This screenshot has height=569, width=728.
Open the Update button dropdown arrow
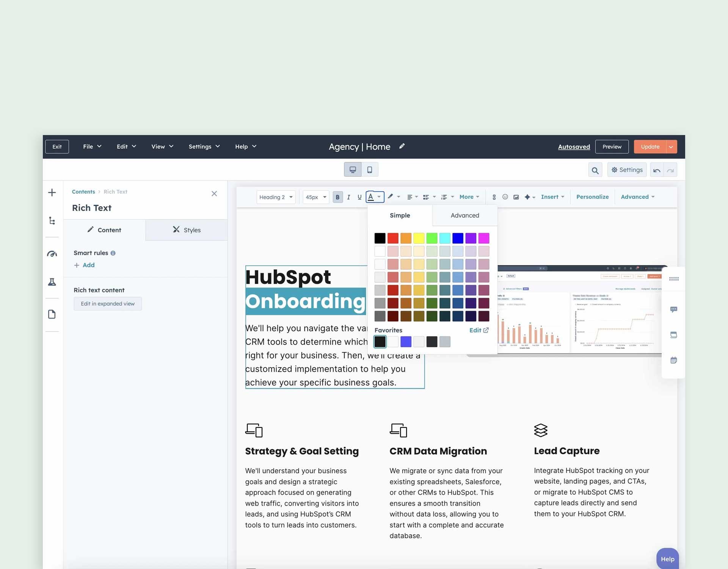pyautogui.click(x=671, y=147)
